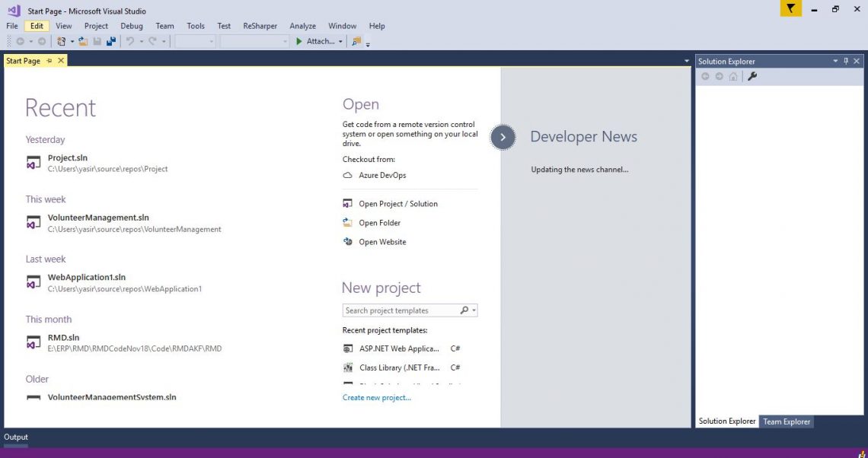Click the Solution Explorer Back icon
This screenshot has height=458, width=868.
pos(705,76)
